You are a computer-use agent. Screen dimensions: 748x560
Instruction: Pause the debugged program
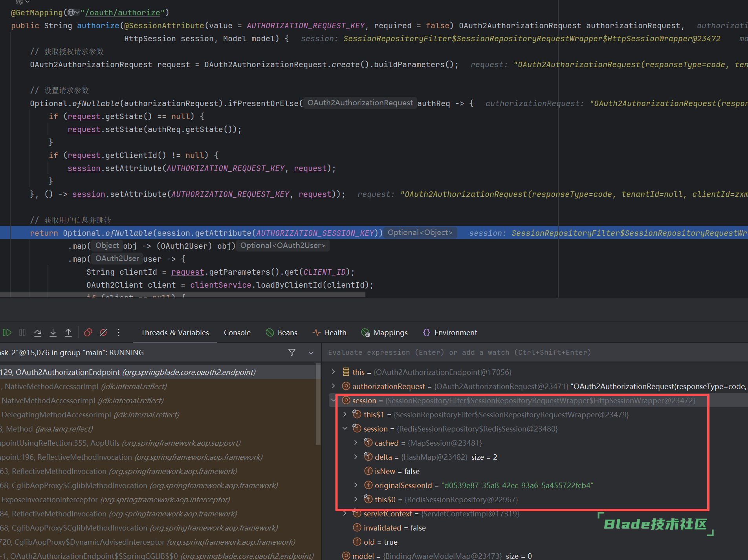[22, 332]
